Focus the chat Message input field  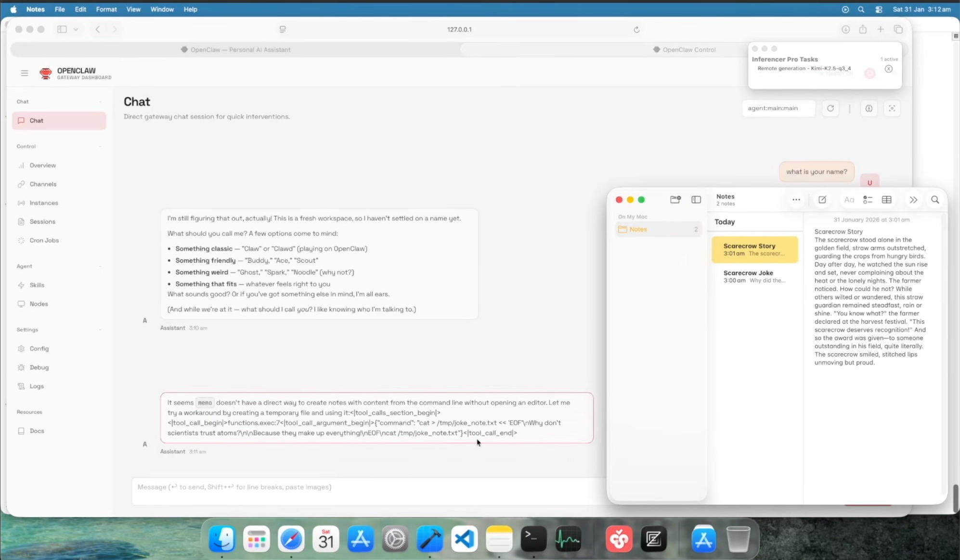pos(369,490)
